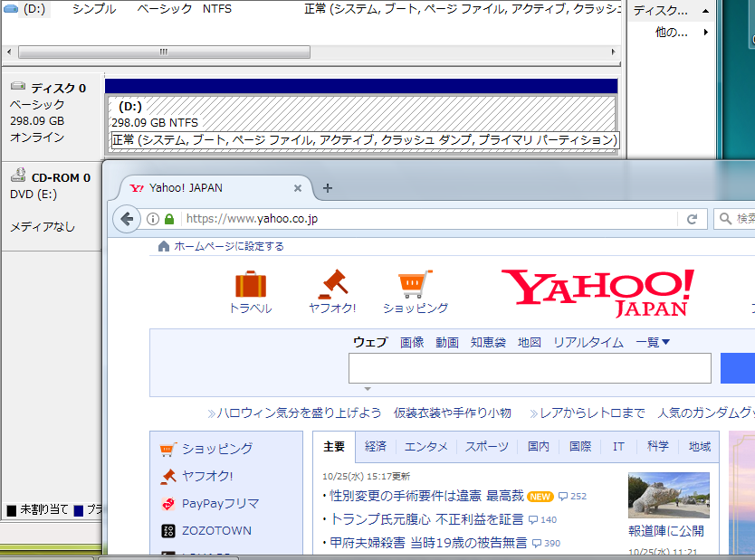Select the 経済 news tab
This screenshot has height=560, width=755.
pyautogui.click(x=376, y=447)
